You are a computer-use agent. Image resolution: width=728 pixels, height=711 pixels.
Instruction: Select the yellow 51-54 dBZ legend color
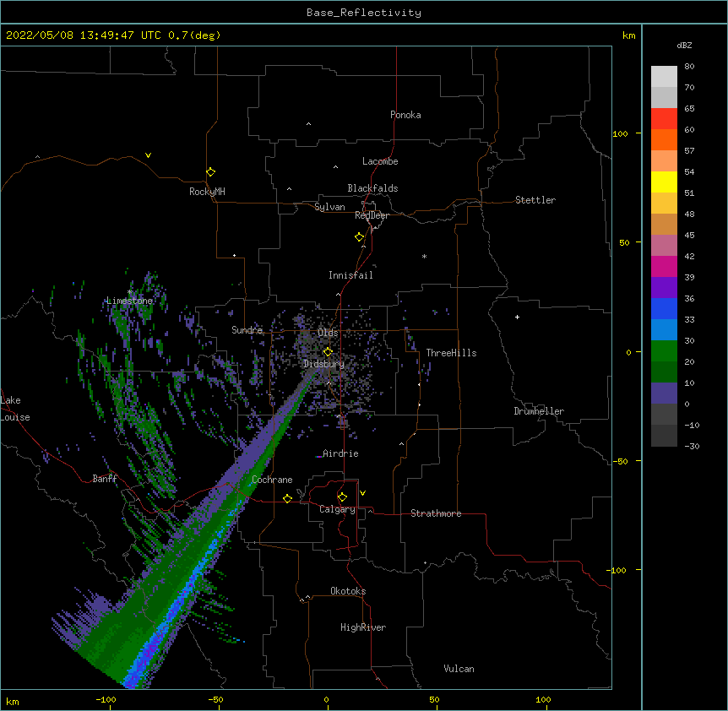[x=664, y=182]
